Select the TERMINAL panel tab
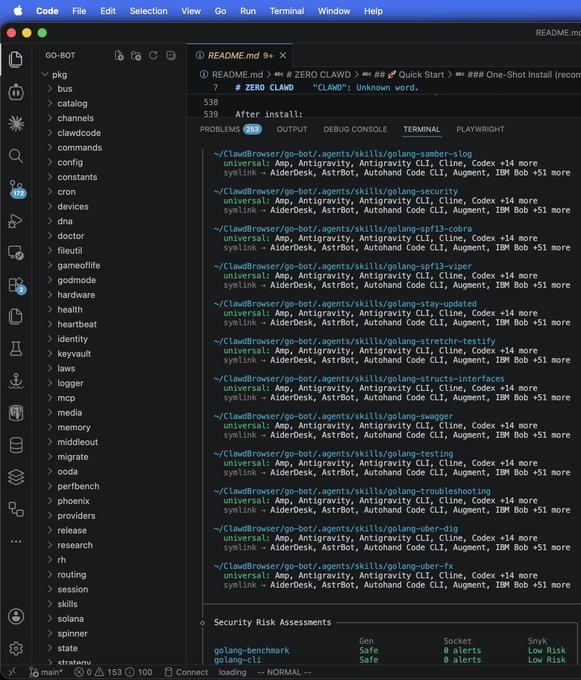The height and width of the screenshot is (680, 581). pyautogui.click(x=421, y=129)
